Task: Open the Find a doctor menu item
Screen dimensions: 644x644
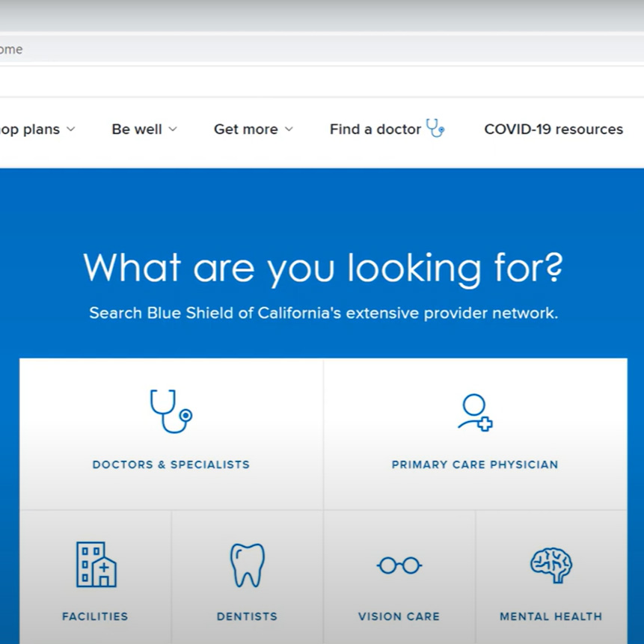Action: [x=375, y=129]
